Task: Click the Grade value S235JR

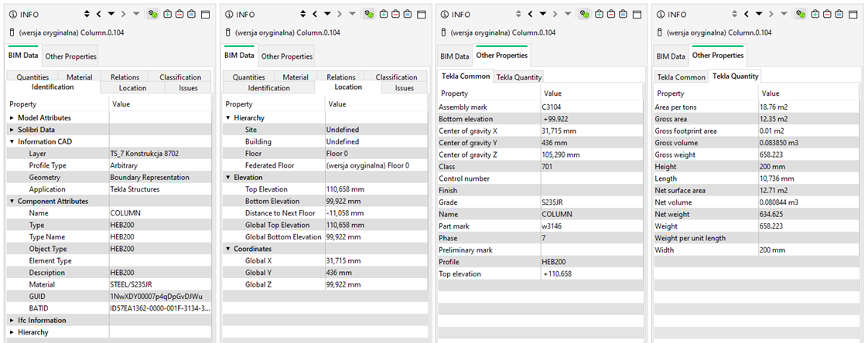Action: [x=554, y=202]
